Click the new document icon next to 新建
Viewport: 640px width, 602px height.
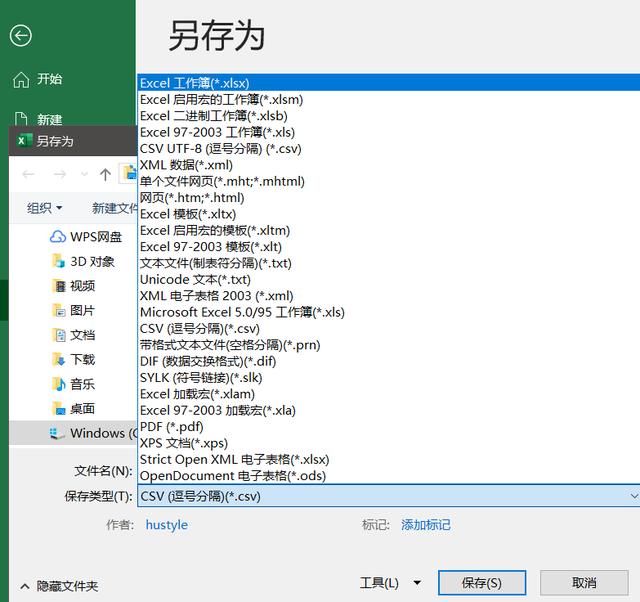click(x=20, y=120)
